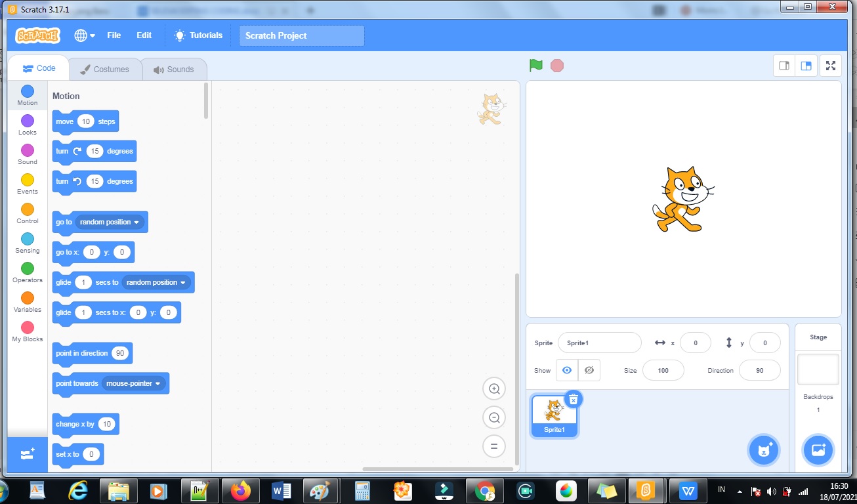Hide Sprite1 using the hide toggle
The image size is (857, 504).
click(589, 370)
